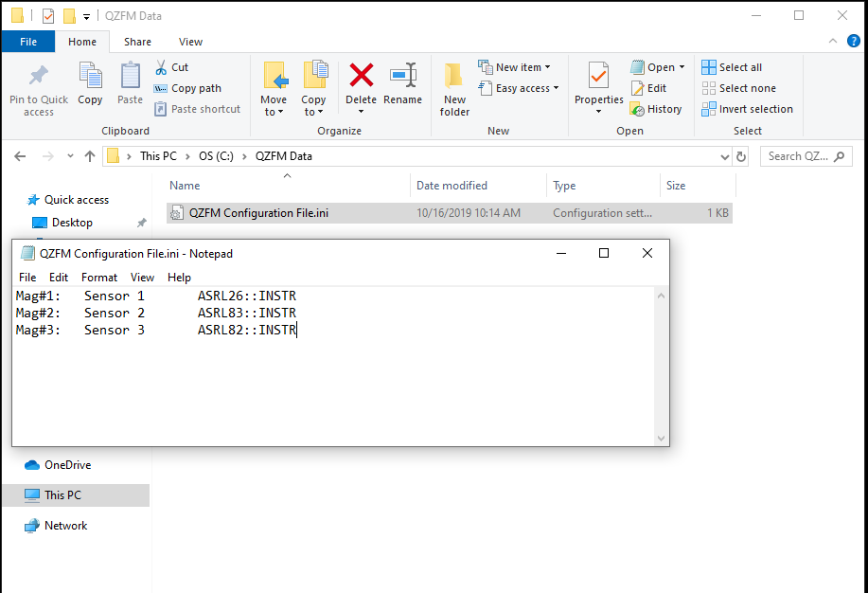This screenshot has width=868, height=593.
Task: Expand the Open button dropdown arrow
Action: coord(682,67)
